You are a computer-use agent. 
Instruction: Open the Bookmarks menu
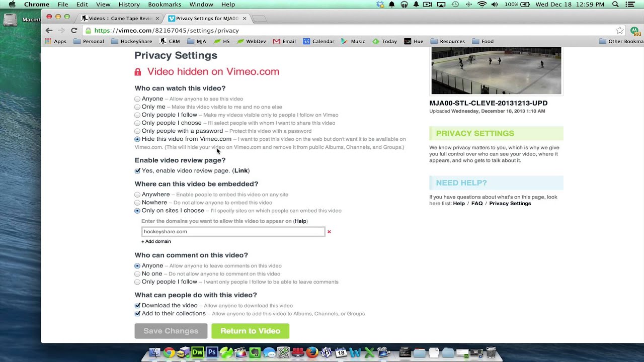pyautogui.click(x=165, y=5)
